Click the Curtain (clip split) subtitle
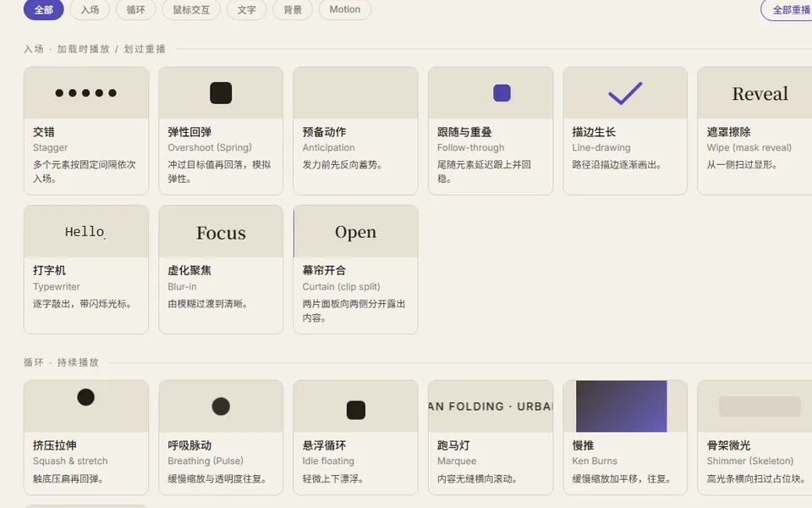 point(341,287)
